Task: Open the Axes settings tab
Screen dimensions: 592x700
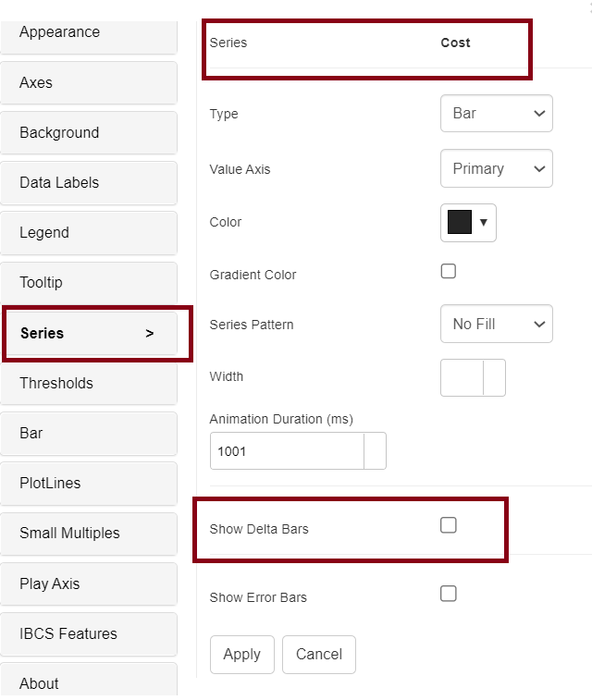Action: (x=88, y=82)
